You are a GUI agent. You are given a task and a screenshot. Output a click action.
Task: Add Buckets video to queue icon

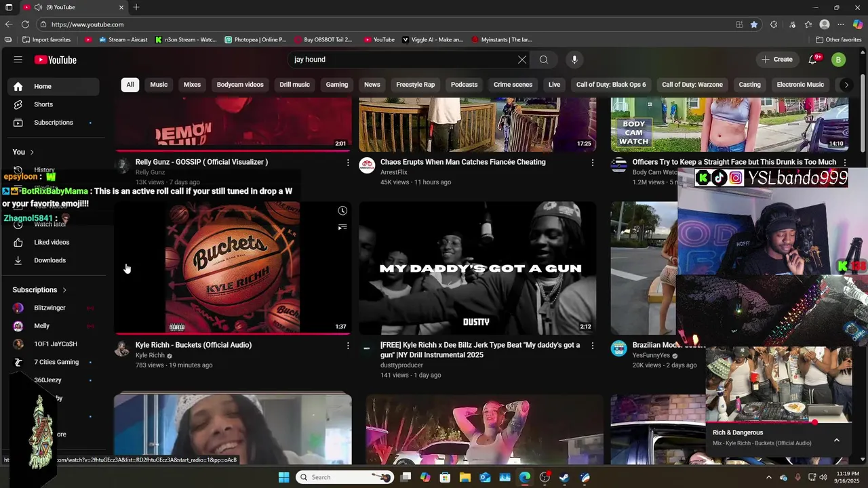(342, 227)
